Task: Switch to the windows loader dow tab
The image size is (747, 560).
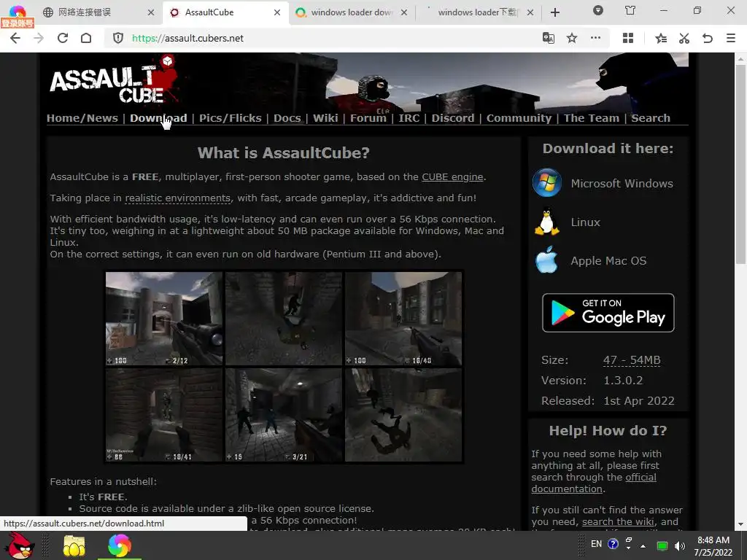Action: 352,12
